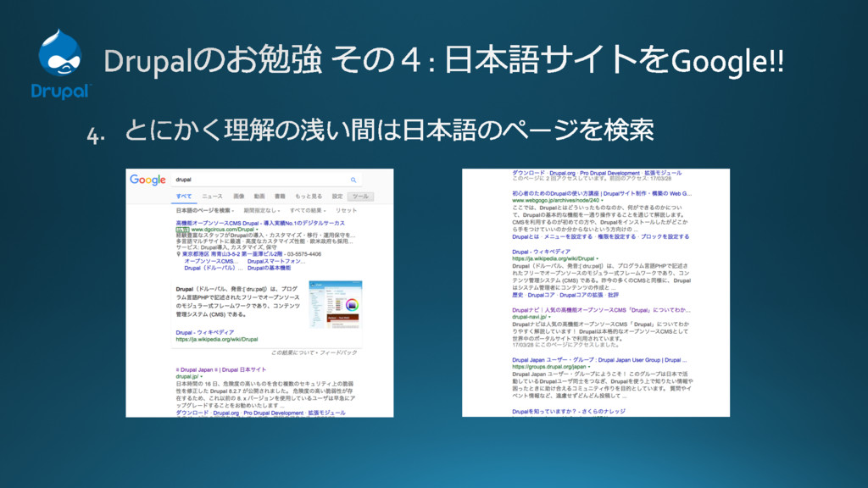Viewport: 868px width, 488px height.
Task: Open 初心者のためのDrupalの使い方講座 result
Action: click(602, 194)
